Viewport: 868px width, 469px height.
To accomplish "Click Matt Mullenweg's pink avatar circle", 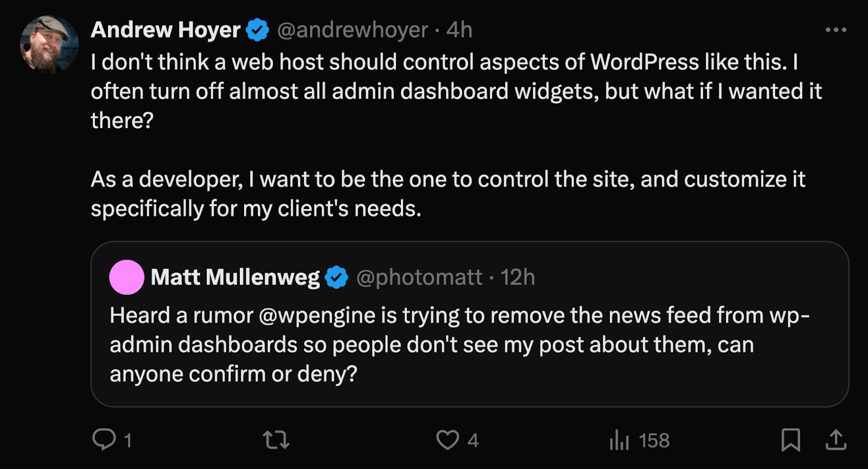I will point(127,277).
